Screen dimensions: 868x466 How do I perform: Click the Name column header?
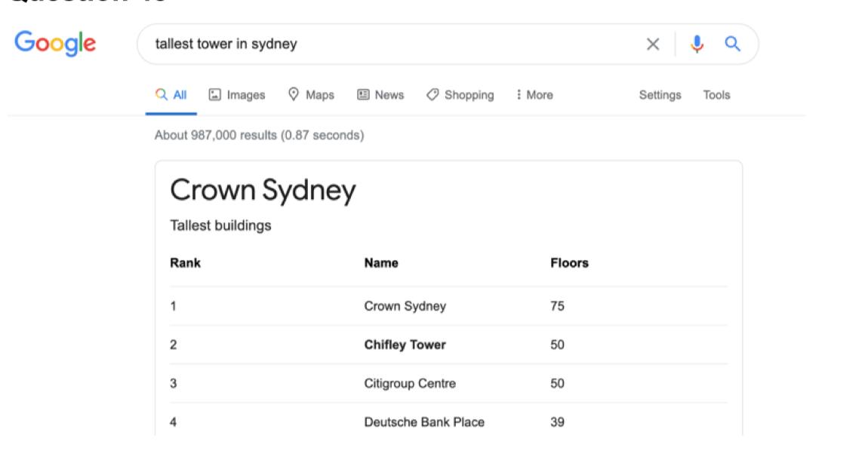pos(381,263)
